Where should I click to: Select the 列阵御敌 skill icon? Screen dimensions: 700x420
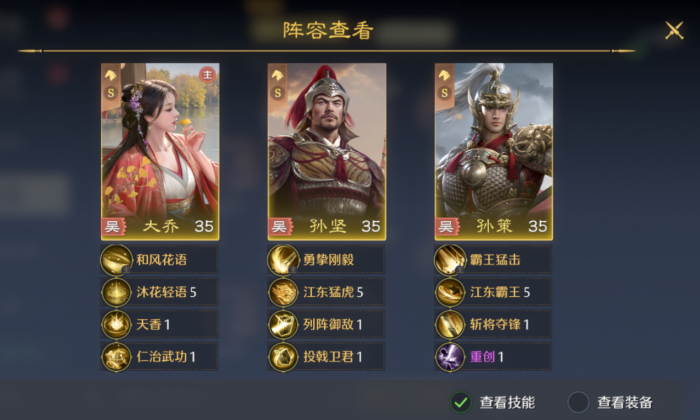(283, 324)
